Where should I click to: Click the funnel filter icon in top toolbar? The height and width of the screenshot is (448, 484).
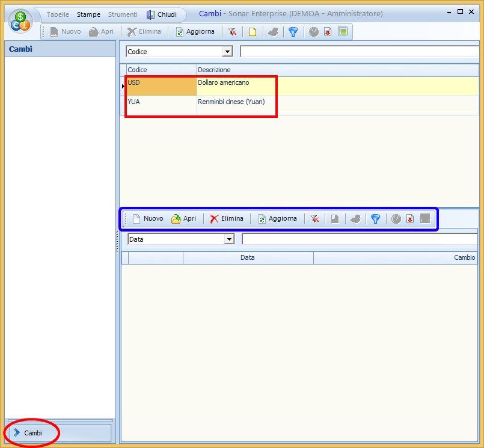pyautogui.click(x=293, y=32)
